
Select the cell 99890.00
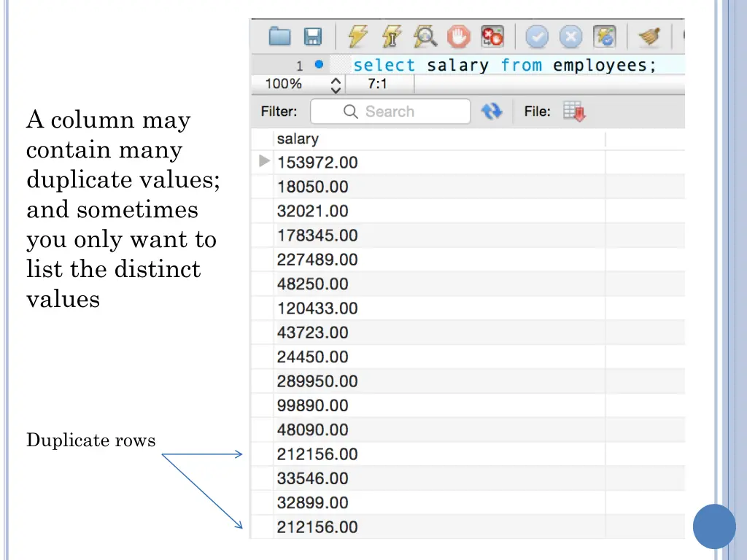(440, 405)
